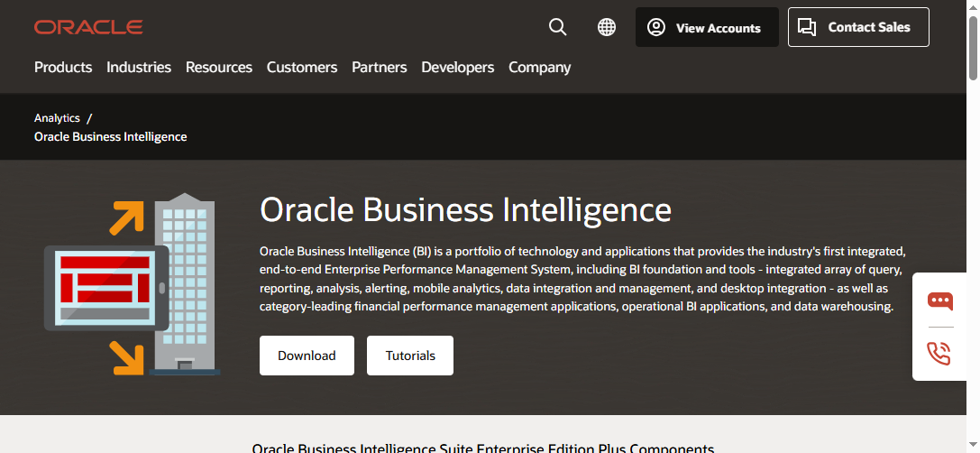
Task: Open the globe country selector
Action: 606,27
